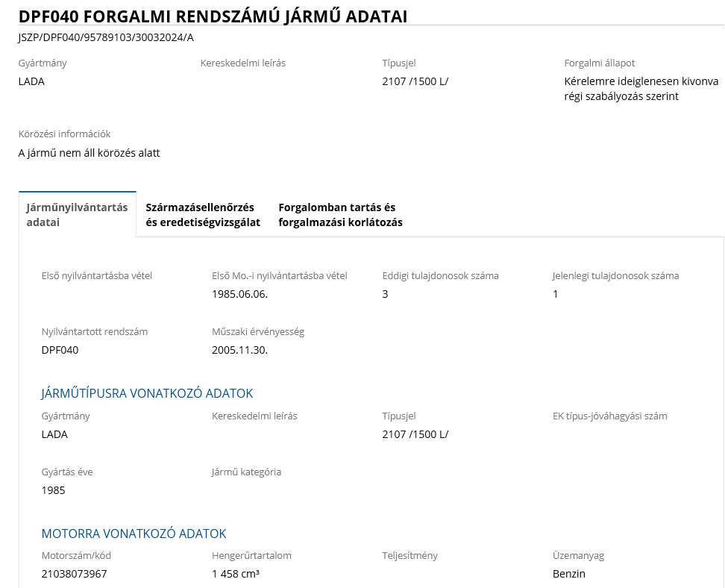The height and width of the screenshot is (588, 725).
Task: Click 'A jármű nem áll körözés alatt' text
Action: tap(89, 153)
